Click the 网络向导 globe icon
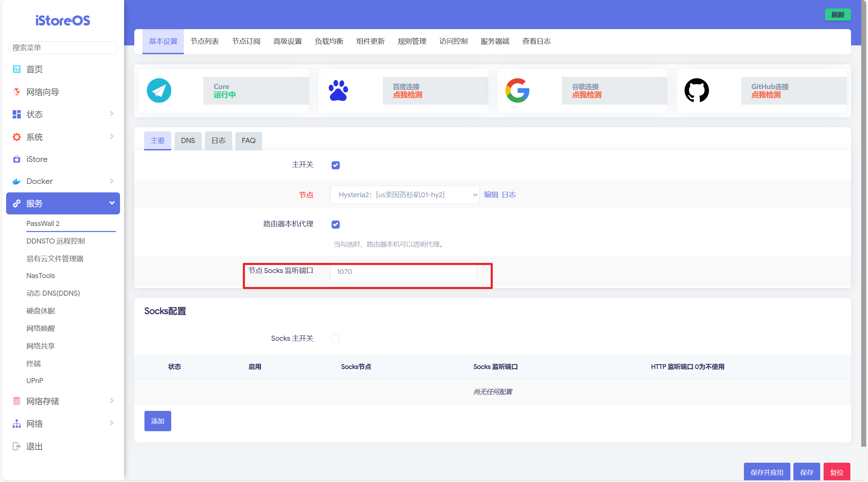The height and width of the screenshot is (482, 868). point(17,92)
